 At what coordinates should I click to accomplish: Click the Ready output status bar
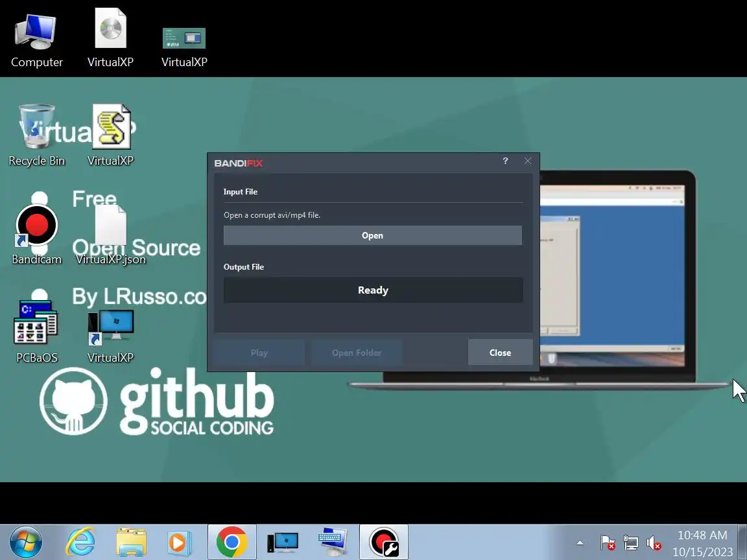(373, 290)
